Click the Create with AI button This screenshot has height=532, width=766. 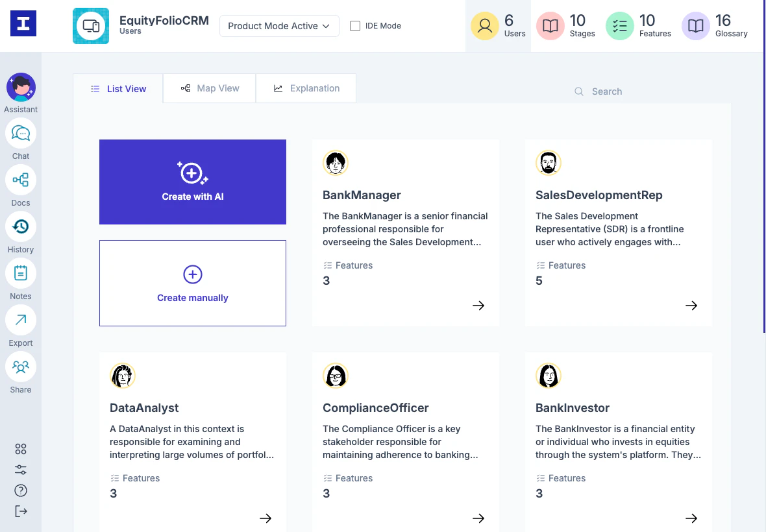(x=192, y=182)
